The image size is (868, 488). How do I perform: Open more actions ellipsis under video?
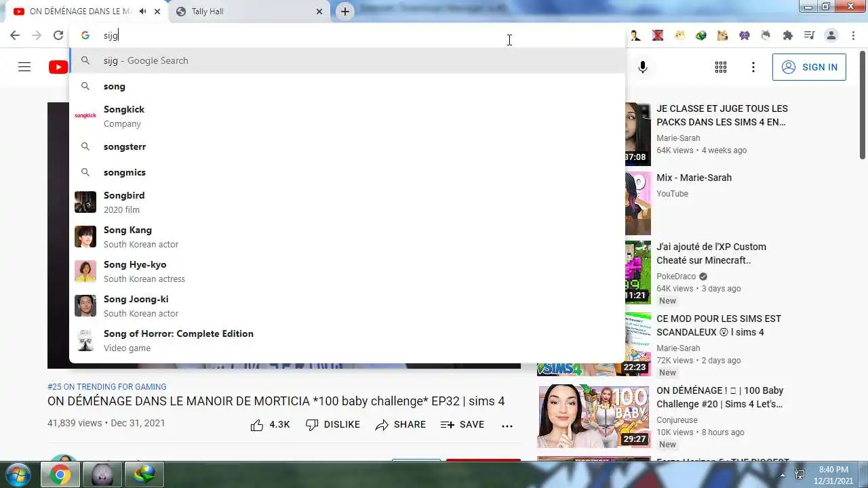click(x=507, y=426)
